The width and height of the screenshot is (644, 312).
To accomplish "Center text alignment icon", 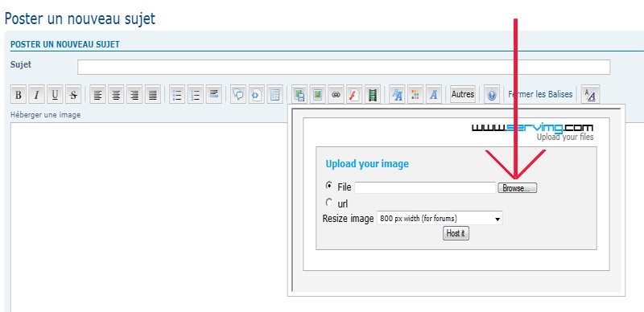I will 116,95.
